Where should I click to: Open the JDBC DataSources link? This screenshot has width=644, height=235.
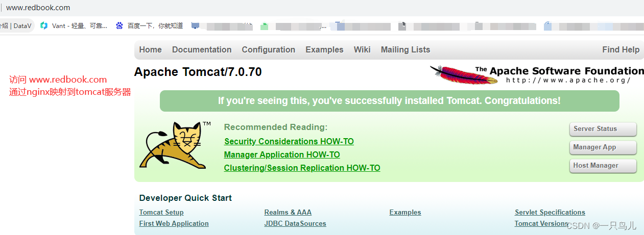(295, 223)
